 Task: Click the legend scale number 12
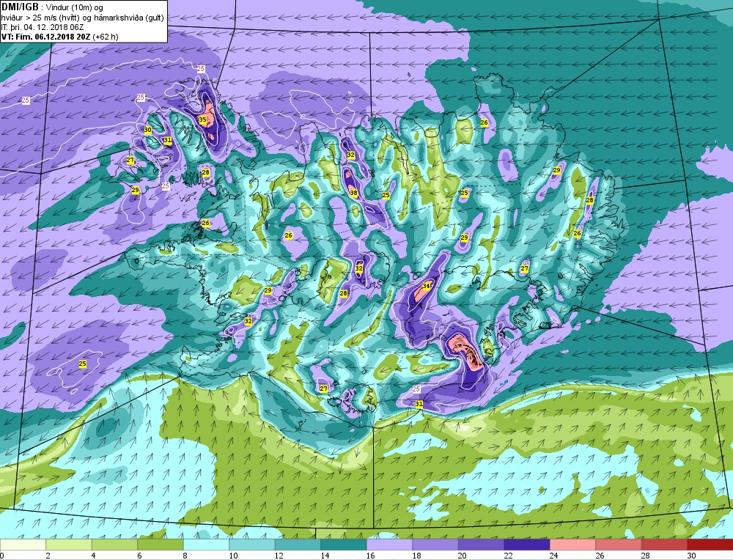(279, 556)
